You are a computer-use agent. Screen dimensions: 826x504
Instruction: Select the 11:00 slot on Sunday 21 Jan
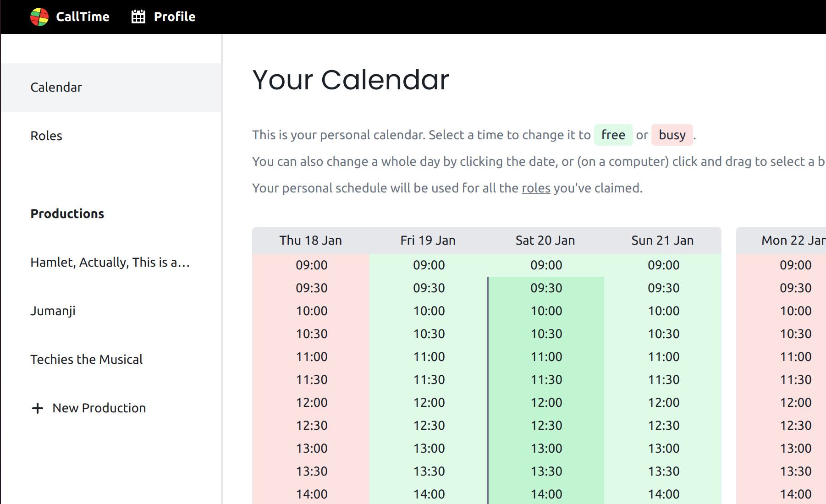[664, 357]
